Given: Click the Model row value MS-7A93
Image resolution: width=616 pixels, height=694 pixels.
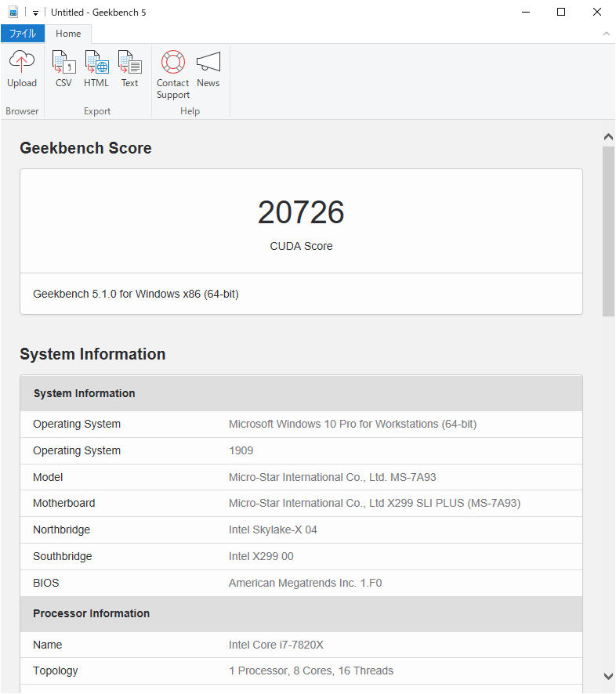Looking at the screenshot, I should click(332, 477).
